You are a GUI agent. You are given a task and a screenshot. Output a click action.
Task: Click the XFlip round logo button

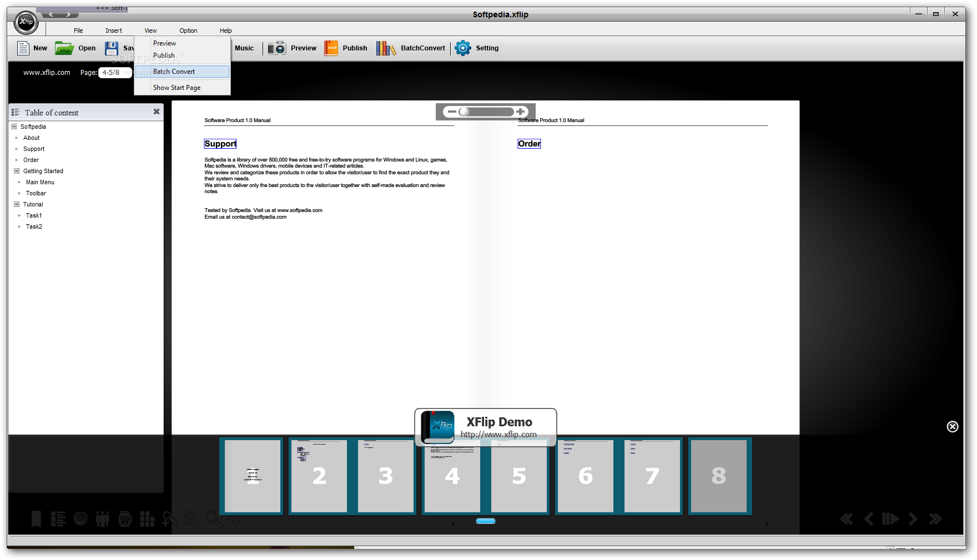(26, 22)
